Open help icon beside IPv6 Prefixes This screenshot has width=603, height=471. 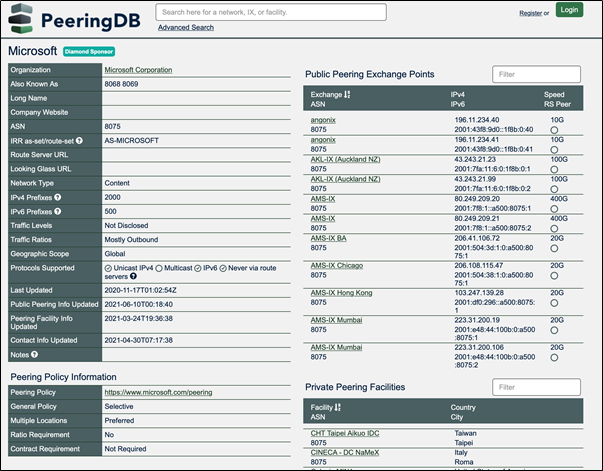pos(58,211)
